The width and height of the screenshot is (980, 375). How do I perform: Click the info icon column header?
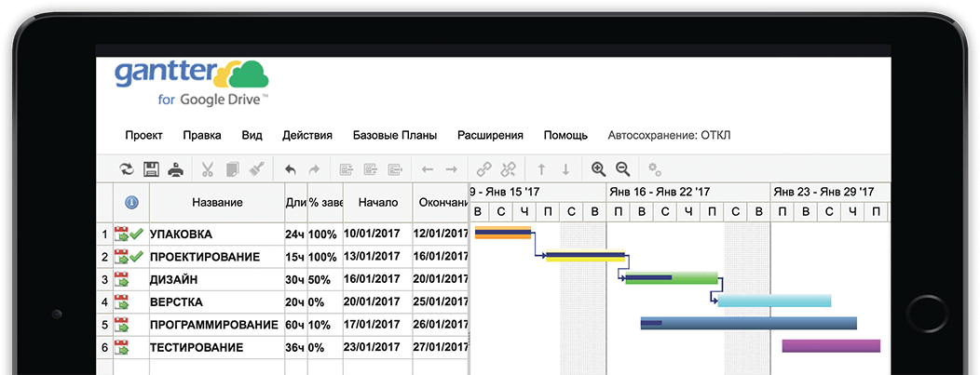pos(131,202)
